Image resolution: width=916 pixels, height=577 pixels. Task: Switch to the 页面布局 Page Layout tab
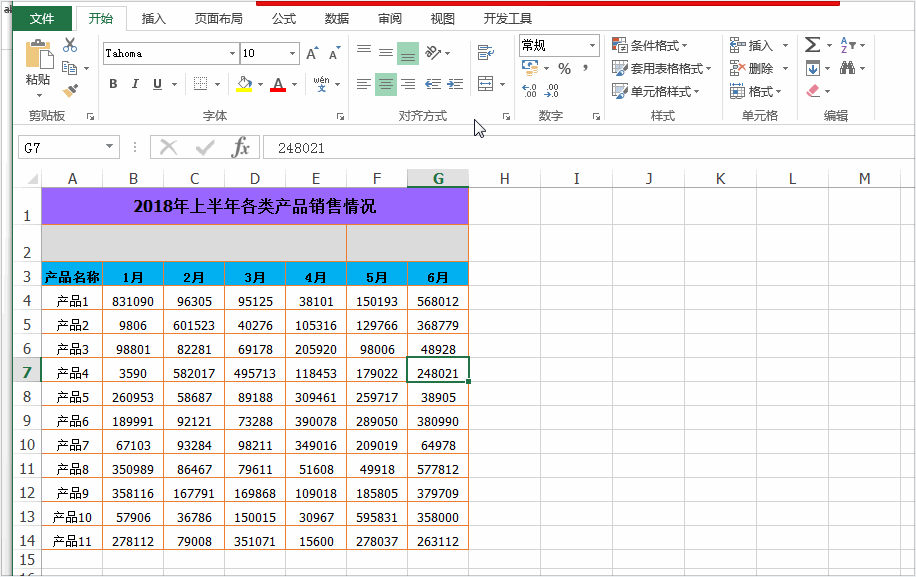[x=218, y=19]
